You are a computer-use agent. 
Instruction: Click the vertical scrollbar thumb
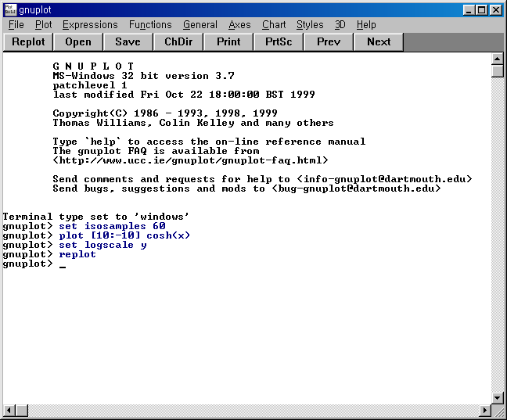pyautogui.click(x=497, y=70)
